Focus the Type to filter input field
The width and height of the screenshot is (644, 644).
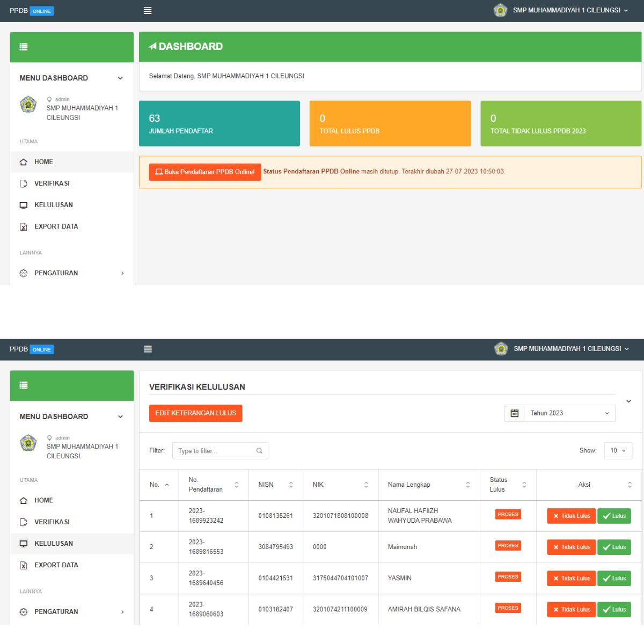220,451
